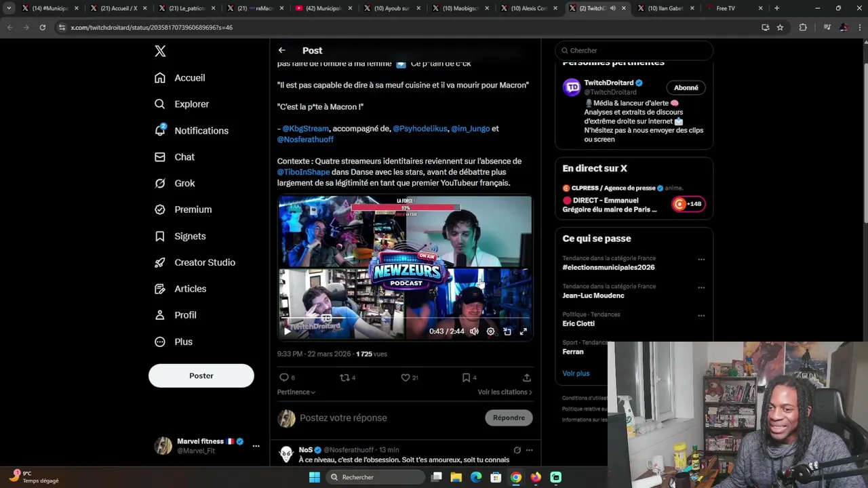868x488 pixels.
Task: Open @KbgStream mention link
Action: point(305,129)
